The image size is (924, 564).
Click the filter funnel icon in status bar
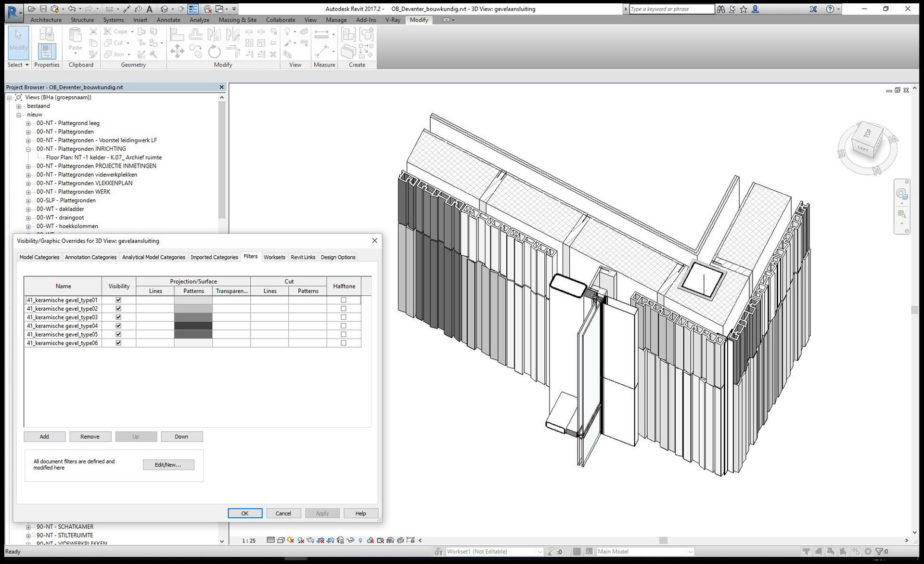879,551
